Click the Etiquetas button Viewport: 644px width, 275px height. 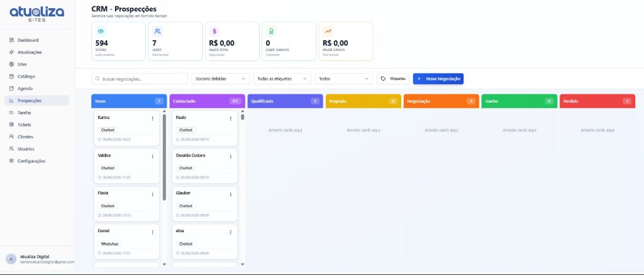click(393, 79)
